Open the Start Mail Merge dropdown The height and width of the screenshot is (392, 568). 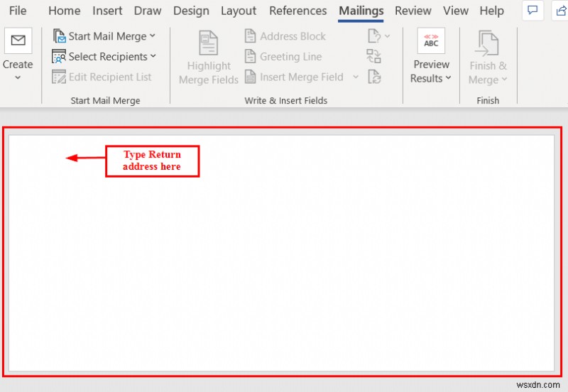(x=104, y=36)
